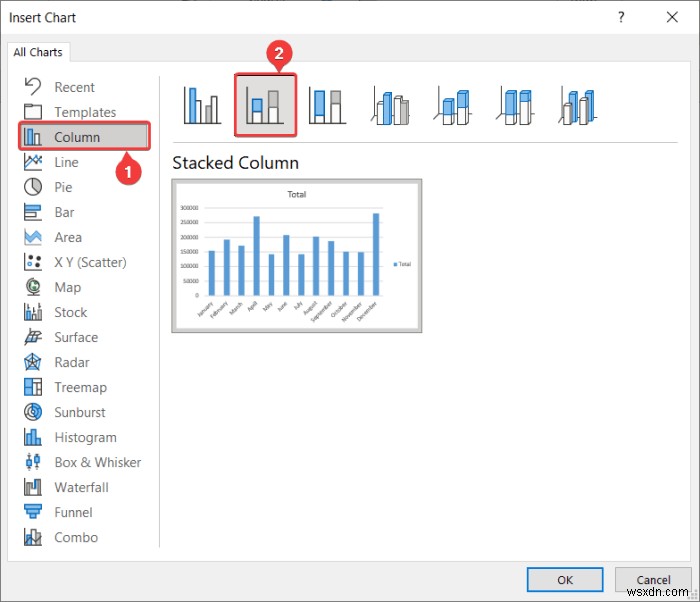
Task: Click the X Y Scatter chart icon
Action: click(33, 262)
